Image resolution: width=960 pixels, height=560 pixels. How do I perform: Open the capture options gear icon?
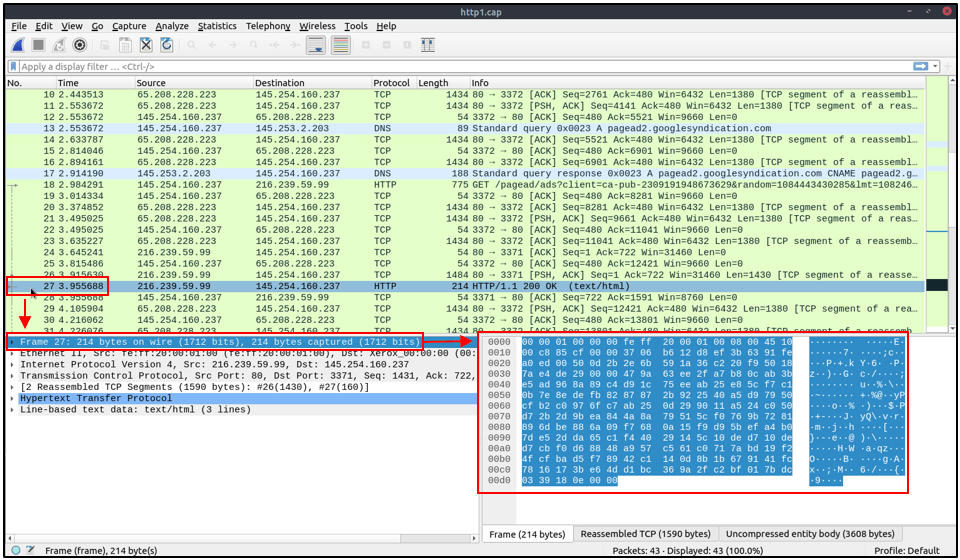coord(80,45)
